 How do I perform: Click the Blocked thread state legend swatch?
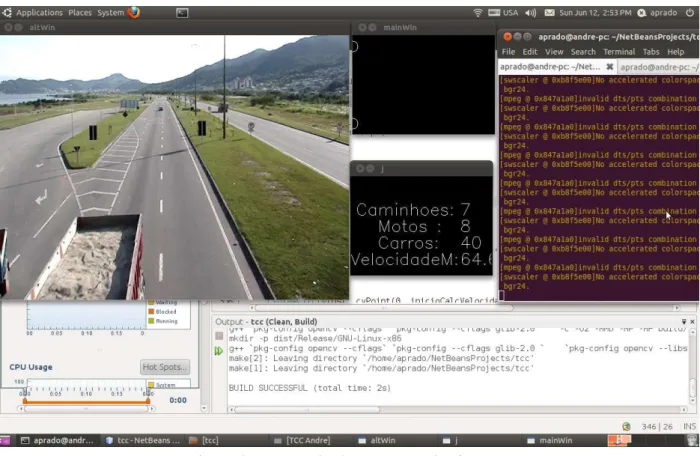point(151,311)
